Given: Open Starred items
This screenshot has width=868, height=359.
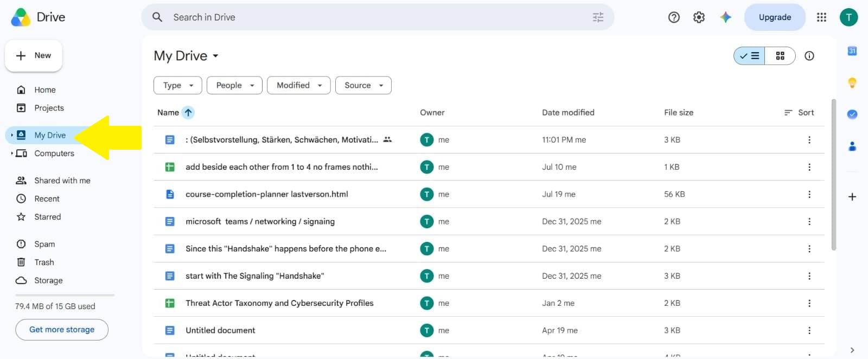Looking at the screenshot, I should 47,217.
